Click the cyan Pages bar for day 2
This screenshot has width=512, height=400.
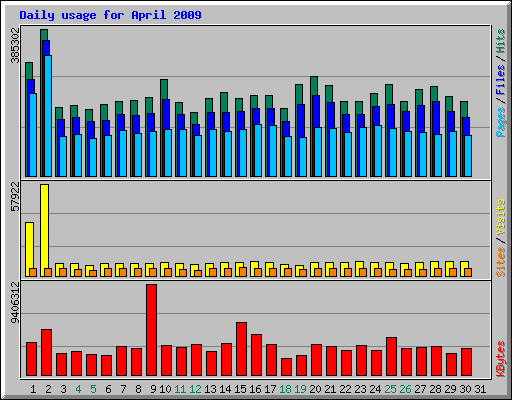point(48,116)
